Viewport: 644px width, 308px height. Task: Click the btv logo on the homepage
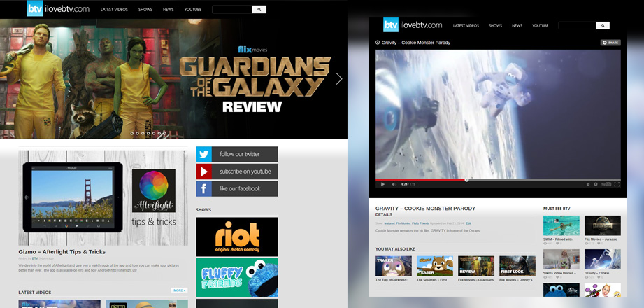[35, 8]
